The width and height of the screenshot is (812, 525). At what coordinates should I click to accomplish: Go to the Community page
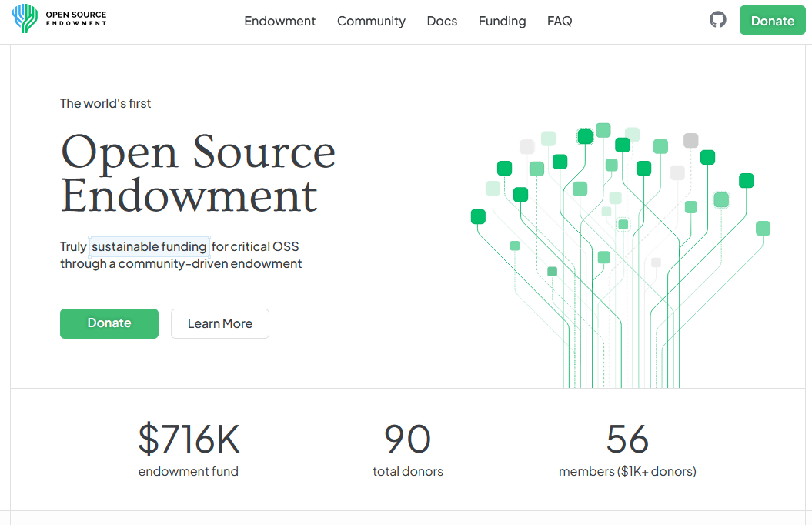pos(371,21)
